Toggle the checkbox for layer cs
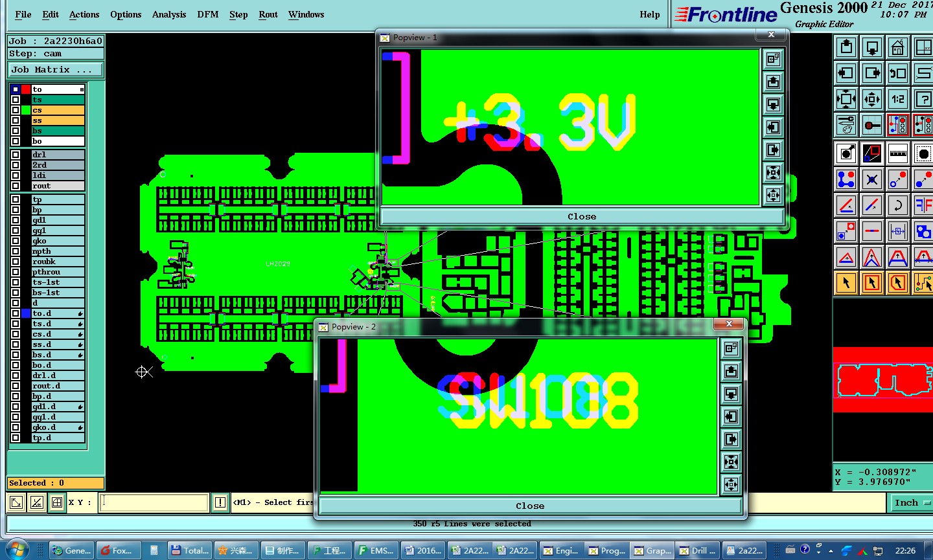The height and width of the screenshot is (560, 933). (x=16, y=110)
